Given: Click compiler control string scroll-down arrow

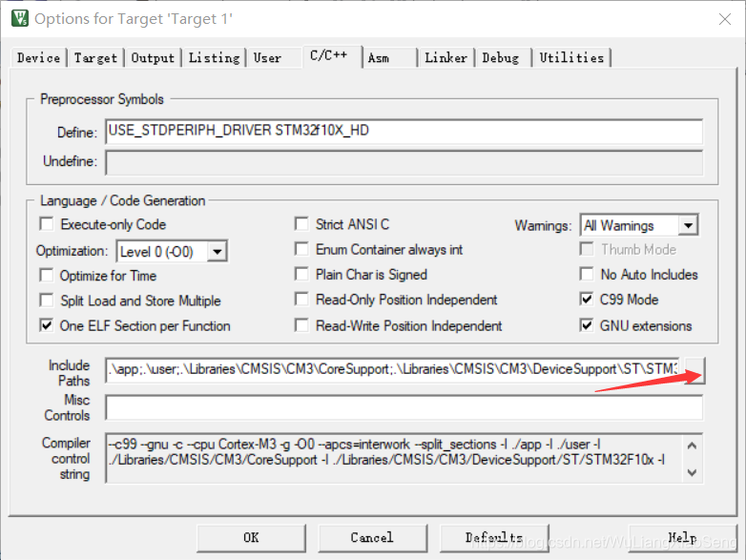Looking at the screenshot, I should click(693, 472).
